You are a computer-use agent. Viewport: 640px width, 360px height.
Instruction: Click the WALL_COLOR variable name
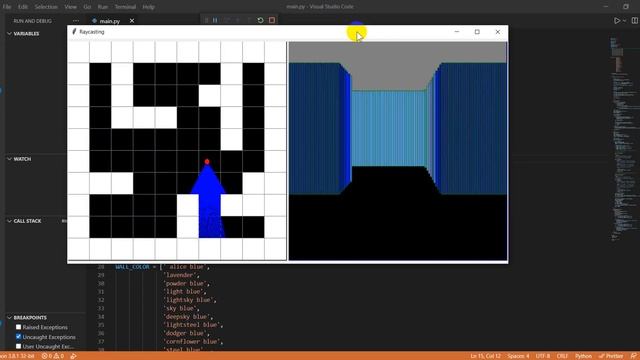pos(132,267)
